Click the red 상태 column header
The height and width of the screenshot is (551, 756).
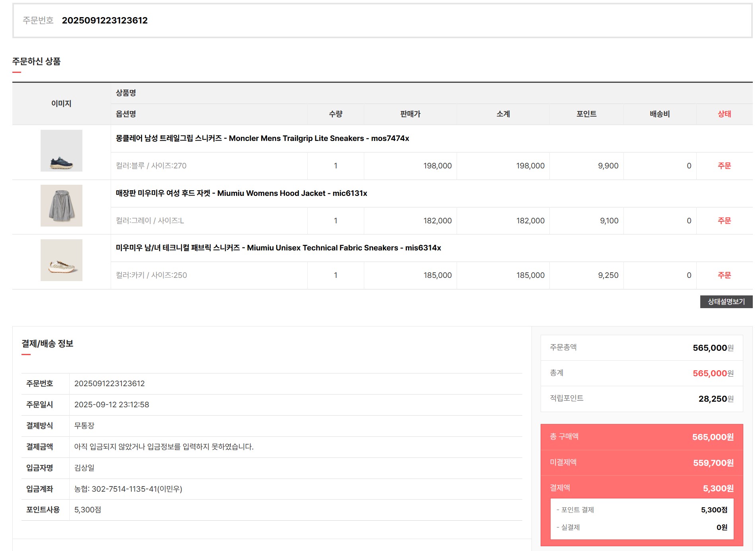[x=724, y=114]
